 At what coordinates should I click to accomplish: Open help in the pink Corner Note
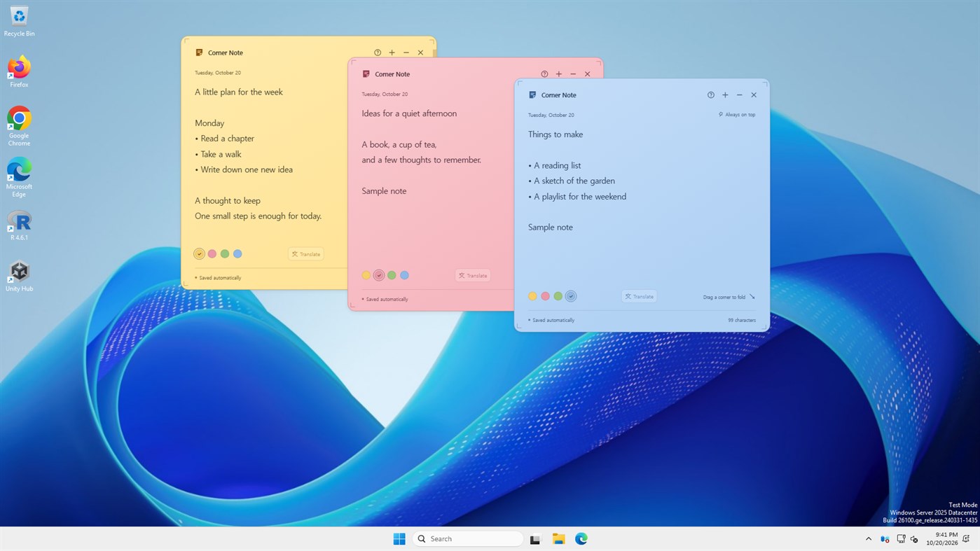544,74
